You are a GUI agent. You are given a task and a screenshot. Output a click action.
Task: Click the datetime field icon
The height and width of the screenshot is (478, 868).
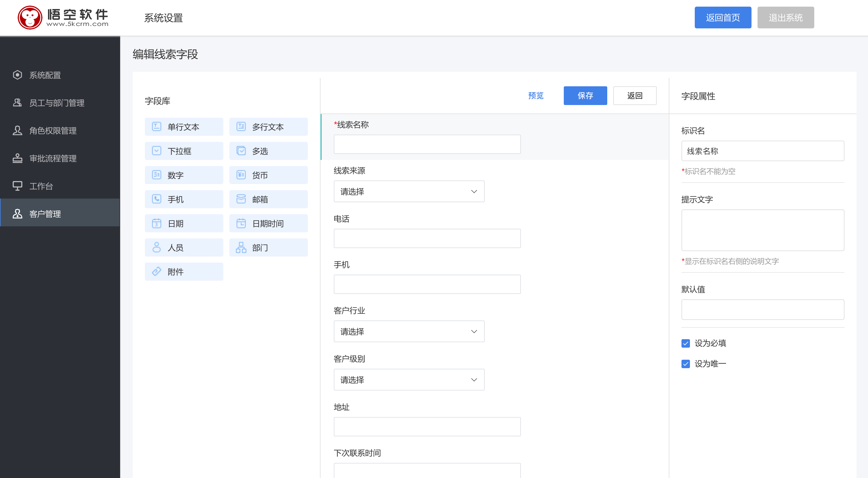click(241, 223)
